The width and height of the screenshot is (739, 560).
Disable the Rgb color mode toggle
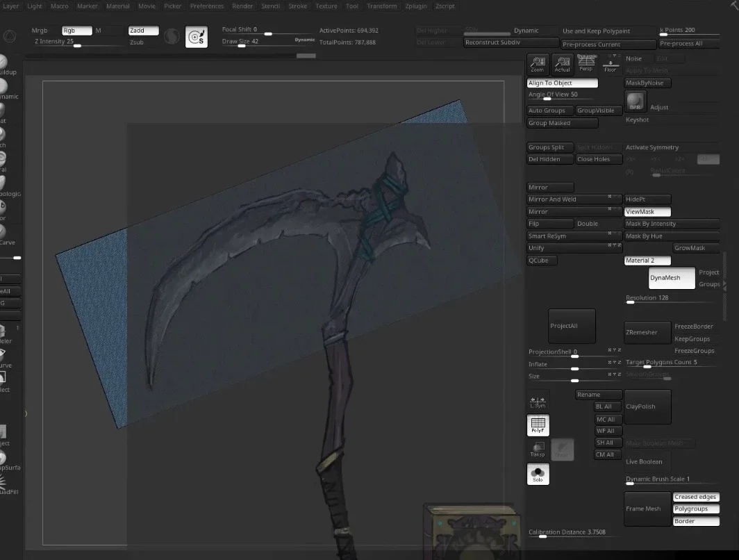pos(77,31)
